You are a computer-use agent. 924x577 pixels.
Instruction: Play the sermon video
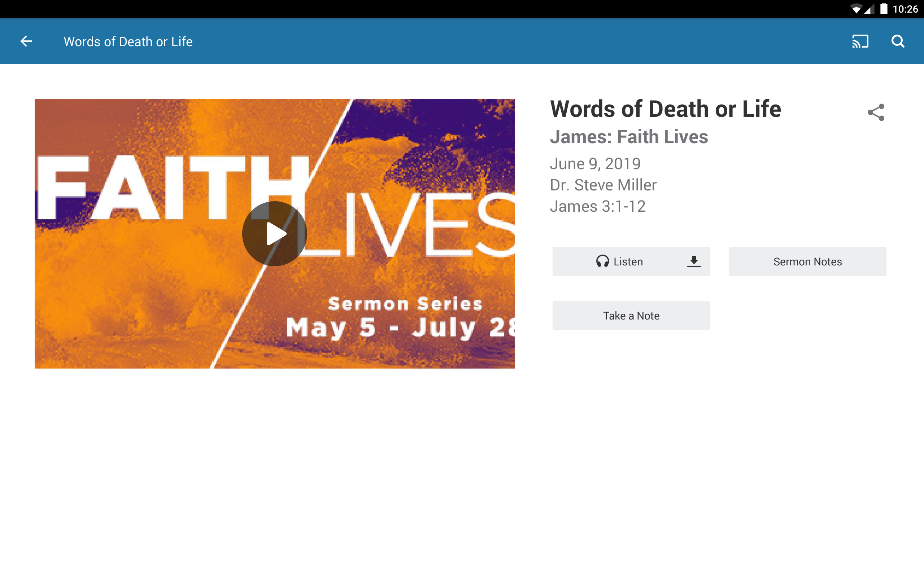[275, 234]
